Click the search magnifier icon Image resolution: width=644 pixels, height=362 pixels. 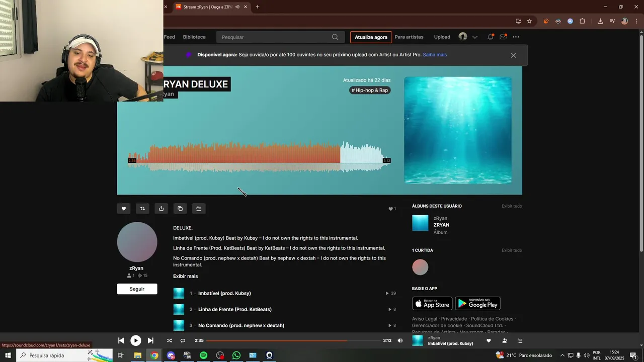(335, 37)
